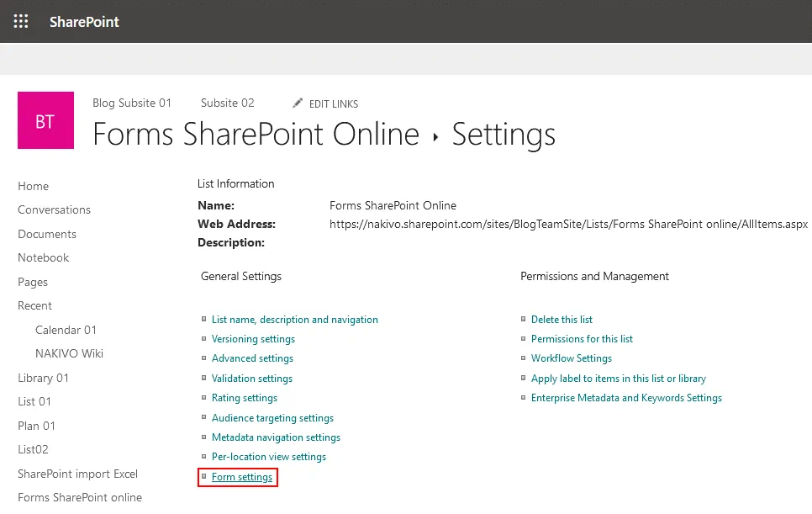Navigate to Home in sidebar
This screenshot has width=812, height=514.
[x=34, y=186]
